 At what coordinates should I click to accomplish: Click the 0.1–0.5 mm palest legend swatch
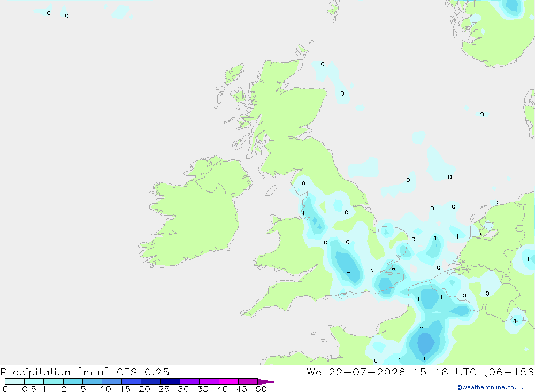pos(14,381)
